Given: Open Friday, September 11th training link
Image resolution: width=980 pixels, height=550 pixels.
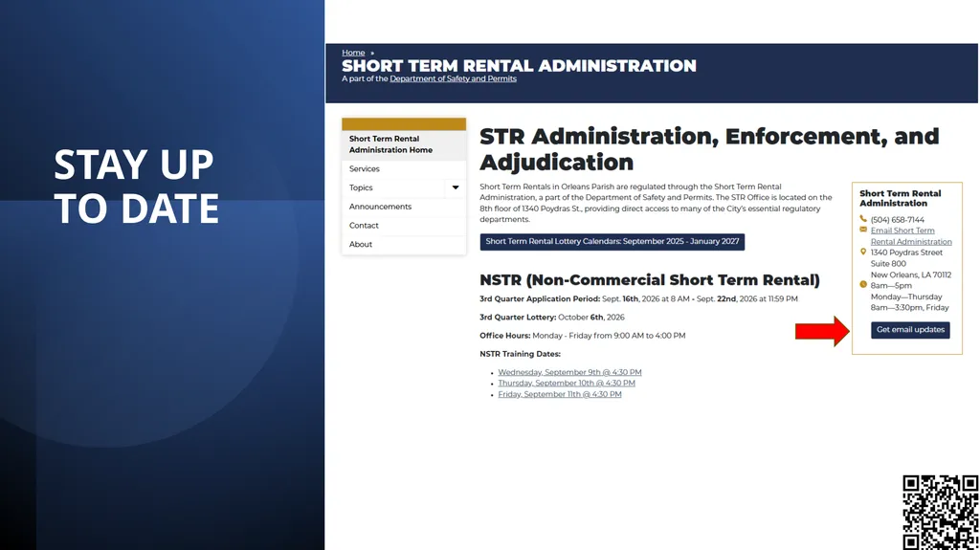Looking at the screenshot, I should click(559, 394).
